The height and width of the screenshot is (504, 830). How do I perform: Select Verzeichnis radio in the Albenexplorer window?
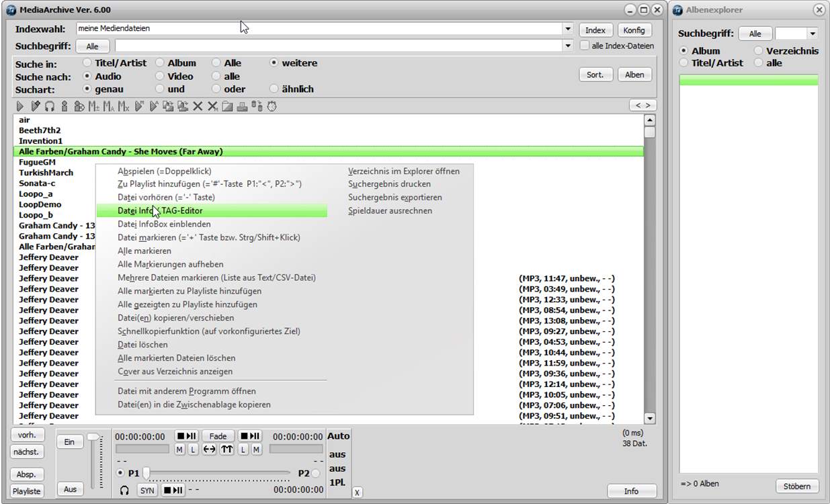pyautogui.click(x=759, y=50)
